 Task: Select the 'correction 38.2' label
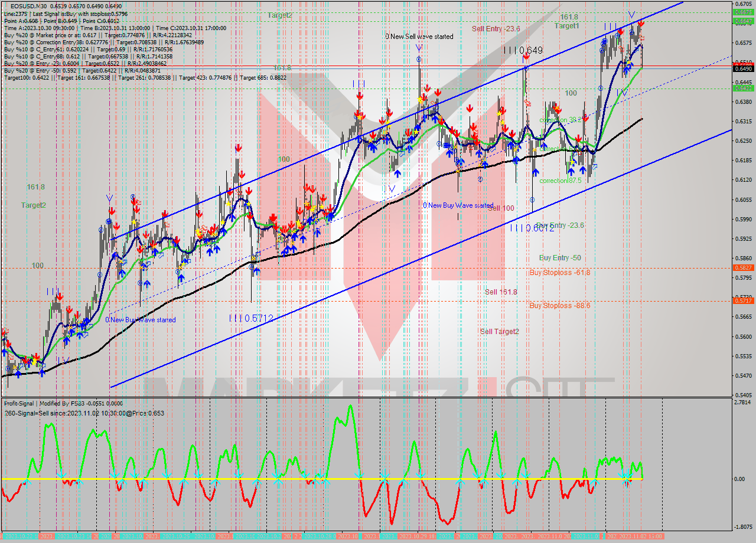click(x=560, y=120)
